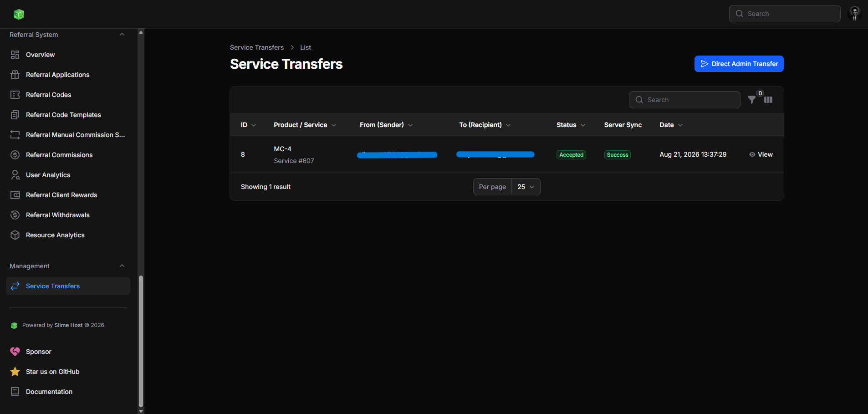Sort by Status column header
Viewport: 868px width, 414px height.
pos(571,125)
